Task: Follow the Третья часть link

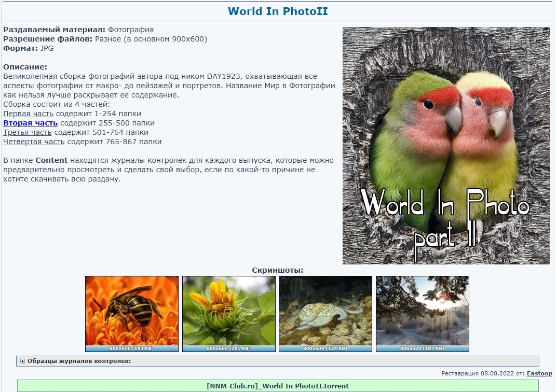Action: pyautogui.click(x=28, y=132)
